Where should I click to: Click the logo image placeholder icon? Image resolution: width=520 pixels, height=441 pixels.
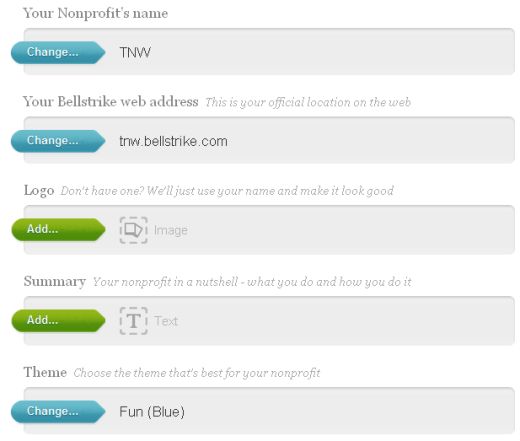[x=134, y=230]
